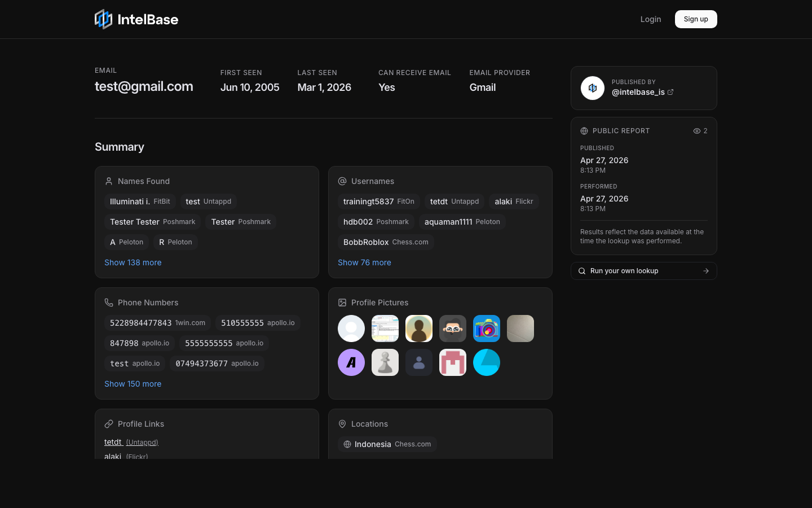Click the 07494373677 apollo.io phone chip
The width and height of the screenshot is (812, 508).
pyautogui.click(x=217, y=364)
